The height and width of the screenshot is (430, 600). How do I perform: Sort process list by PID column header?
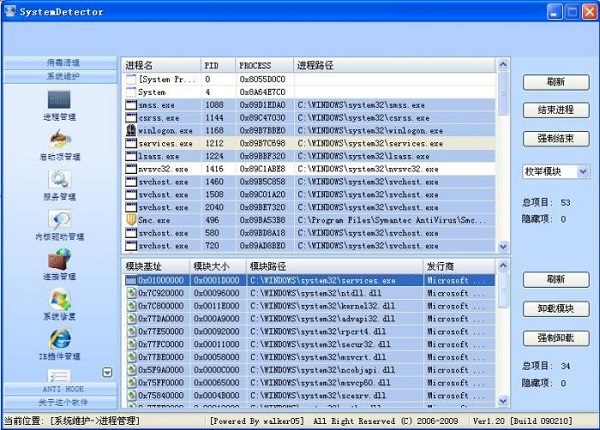pyautogui.click(x=217, y=64)
